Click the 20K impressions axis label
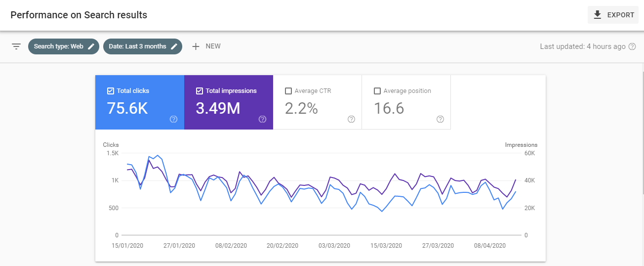The width and height of the screenshot is (644, 266). 529,208
